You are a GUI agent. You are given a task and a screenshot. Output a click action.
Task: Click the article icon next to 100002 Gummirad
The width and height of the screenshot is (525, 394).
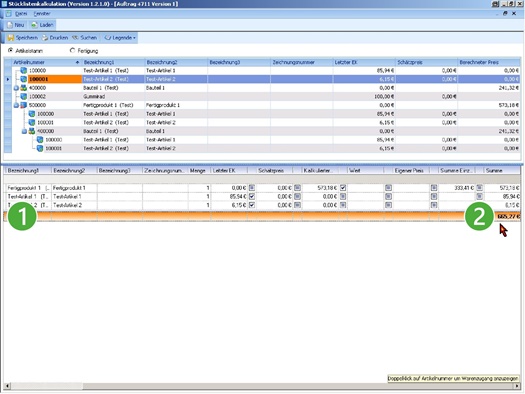(x=23, y=96)
